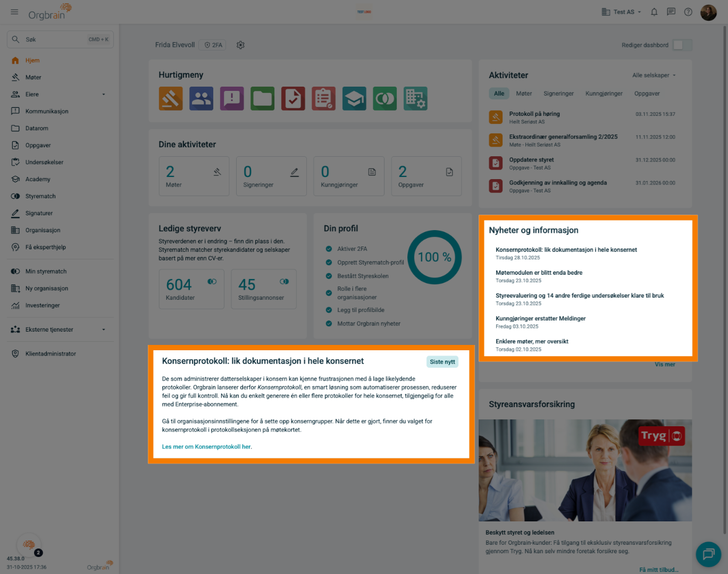Click the Orgbrain logo in header
Screen dimensions: 728x574
pyautogui.click(x=50, y=12)
